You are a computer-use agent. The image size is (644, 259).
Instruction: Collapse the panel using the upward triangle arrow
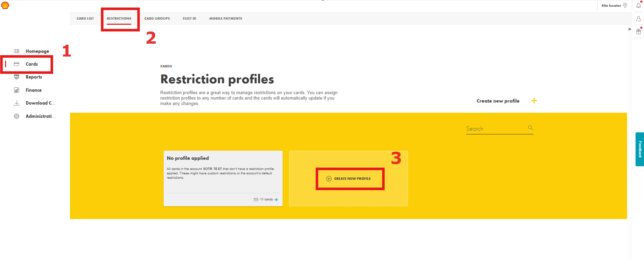click(x=629, y=29)
